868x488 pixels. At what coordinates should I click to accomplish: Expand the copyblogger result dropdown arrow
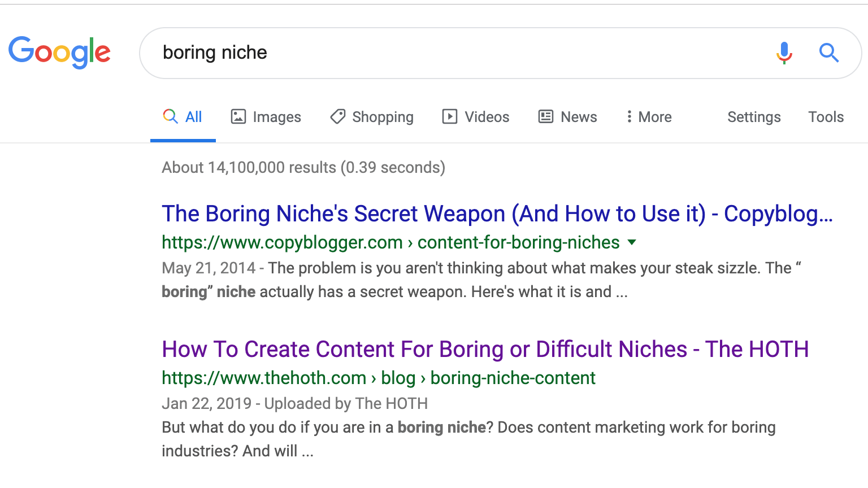click(632, 242)
